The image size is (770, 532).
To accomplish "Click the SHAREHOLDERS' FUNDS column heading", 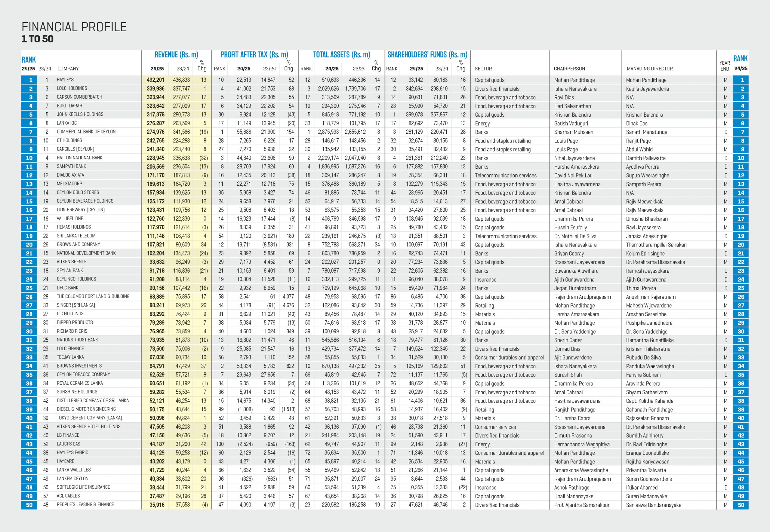I will 427,55.
